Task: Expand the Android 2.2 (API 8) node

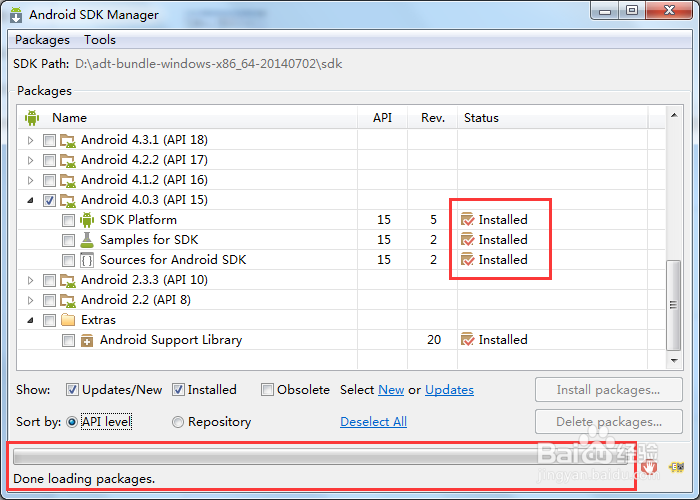Action: 30,300
